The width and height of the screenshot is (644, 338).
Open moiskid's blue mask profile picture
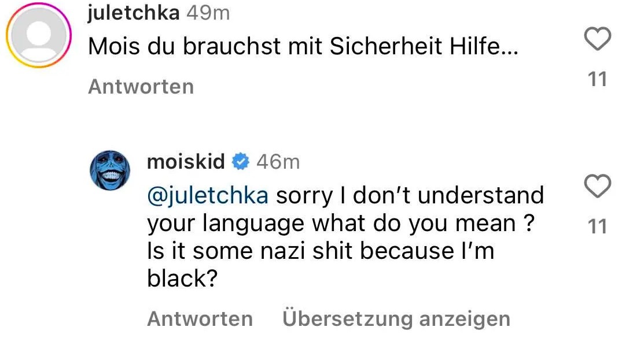point(111,170)
